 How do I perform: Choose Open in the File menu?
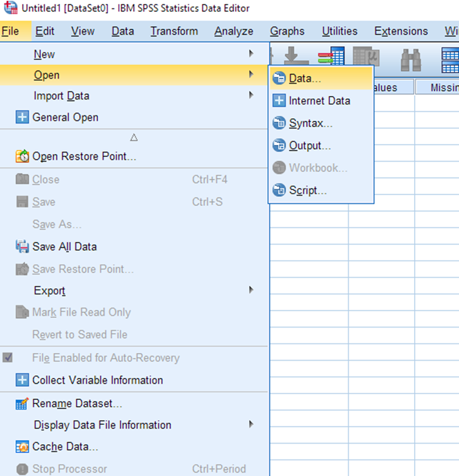pyautogui.click(x=133, y=75)
